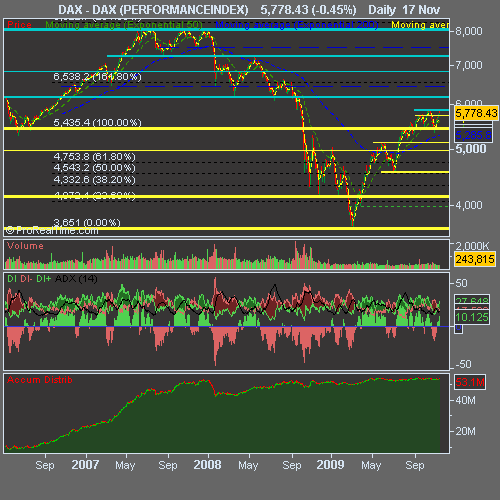The width and height of the screenshot is (500, 500).
Task: Select the 5,435.4 (100.00%) Fibonacci level
Action: [x=97, y=122]
